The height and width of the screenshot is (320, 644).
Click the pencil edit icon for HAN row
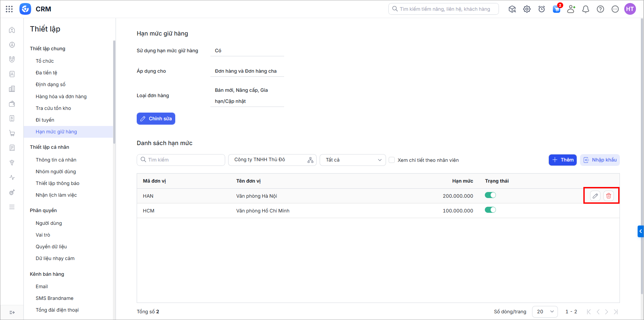[595, 196]
